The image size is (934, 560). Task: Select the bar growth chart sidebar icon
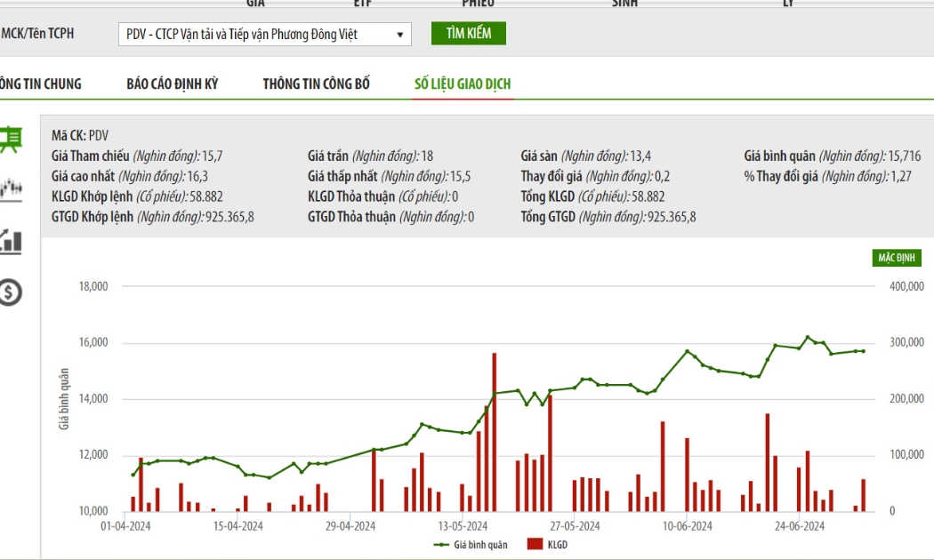click(10, 242)
